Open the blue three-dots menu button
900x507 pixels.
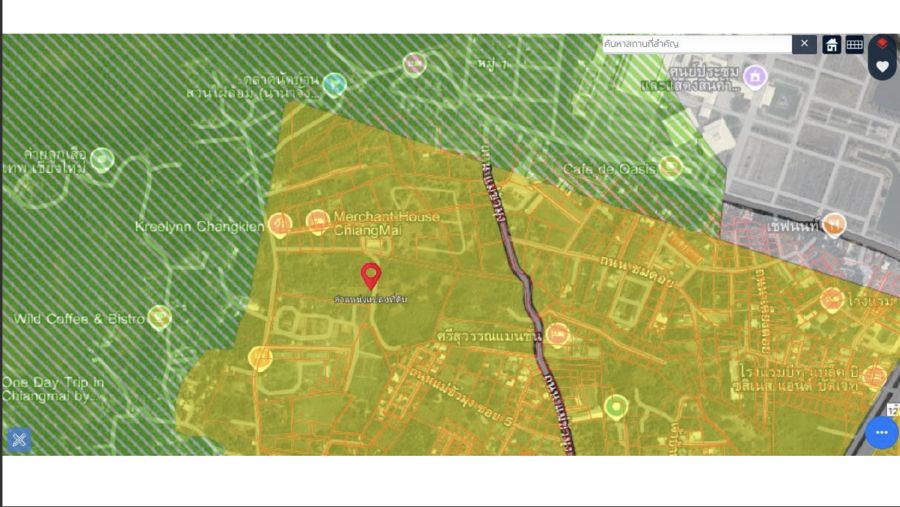pos(881,432)
